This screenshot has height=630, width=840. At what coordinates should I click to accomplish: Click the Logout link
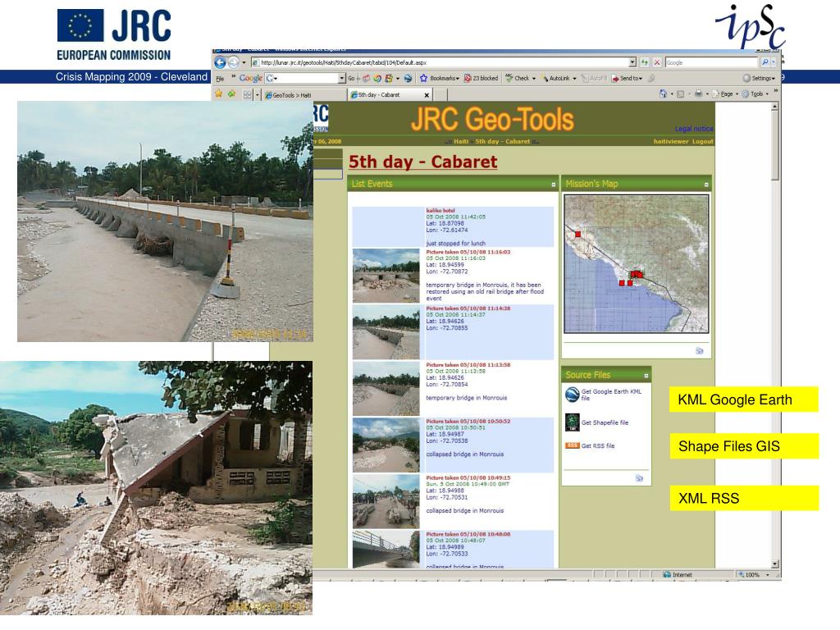tap(702, 141)
